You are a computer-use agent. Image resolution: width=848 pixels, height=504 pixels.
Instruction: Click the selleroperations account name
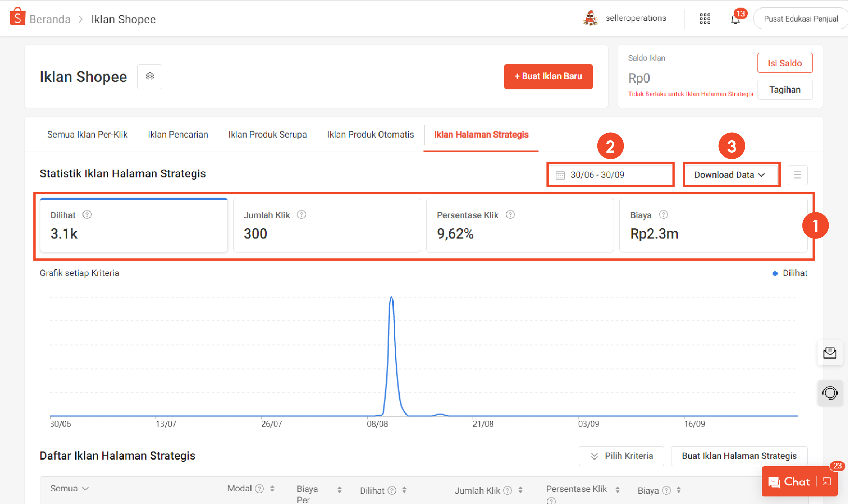point(636,18)
